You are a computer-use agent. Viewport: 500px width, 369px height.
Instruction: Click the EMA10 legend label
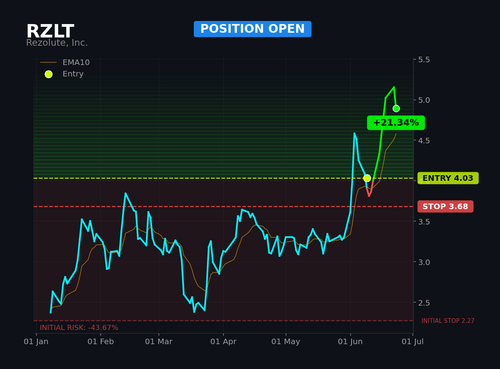point(76,62)
